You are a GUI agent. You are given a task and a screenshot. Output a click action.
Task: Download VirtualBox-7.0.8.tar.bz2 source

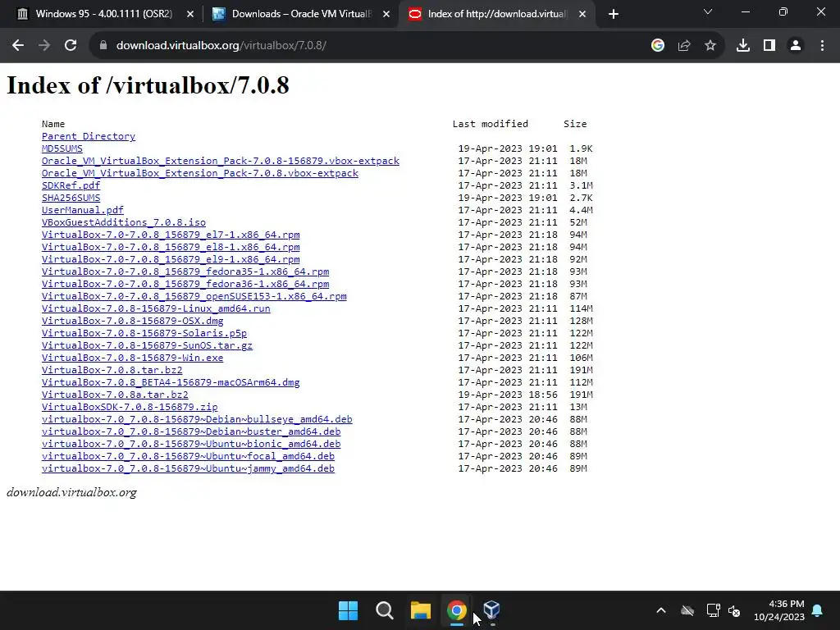coord(112,370)
